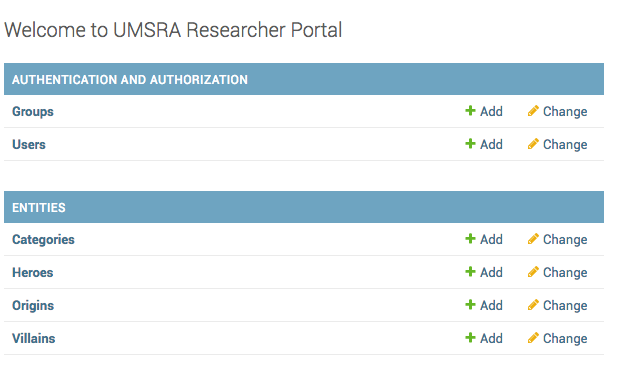Screen dimensions: 626x369
Task: Click the green plus icon for Users
Action: tap(470, 144)
